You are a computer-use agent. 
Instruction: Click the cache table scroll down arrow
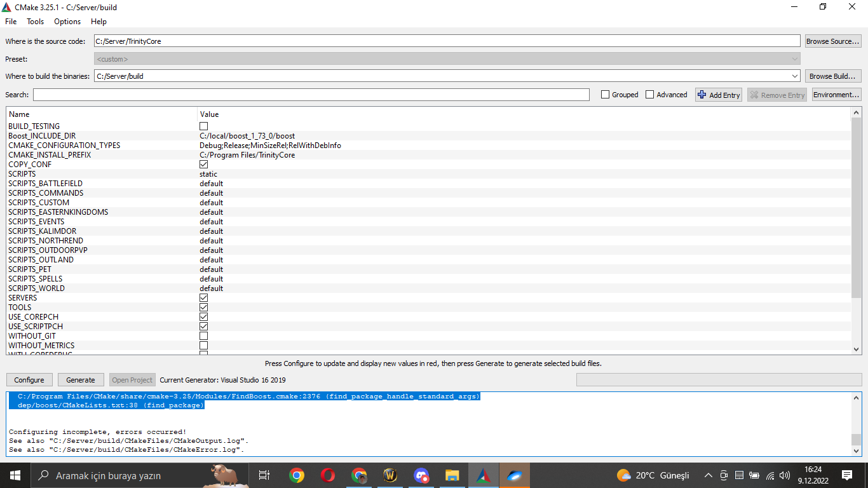(857, 349)
